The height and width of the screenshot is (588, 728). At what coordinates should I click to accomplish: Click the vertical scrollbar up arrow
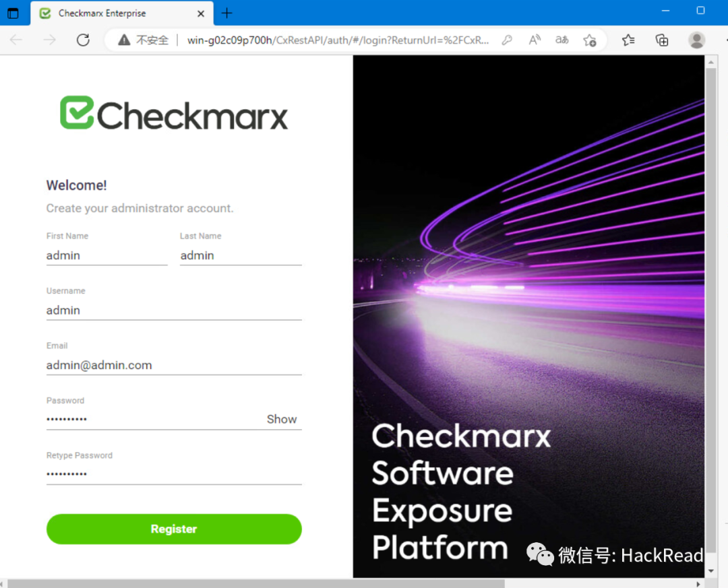(711, 62)
